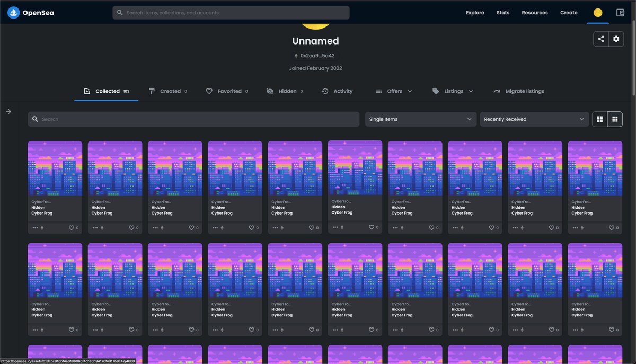This screenshot has width=636, height=364.
Task: Open the Resources menu
Action: pos(535,13)
